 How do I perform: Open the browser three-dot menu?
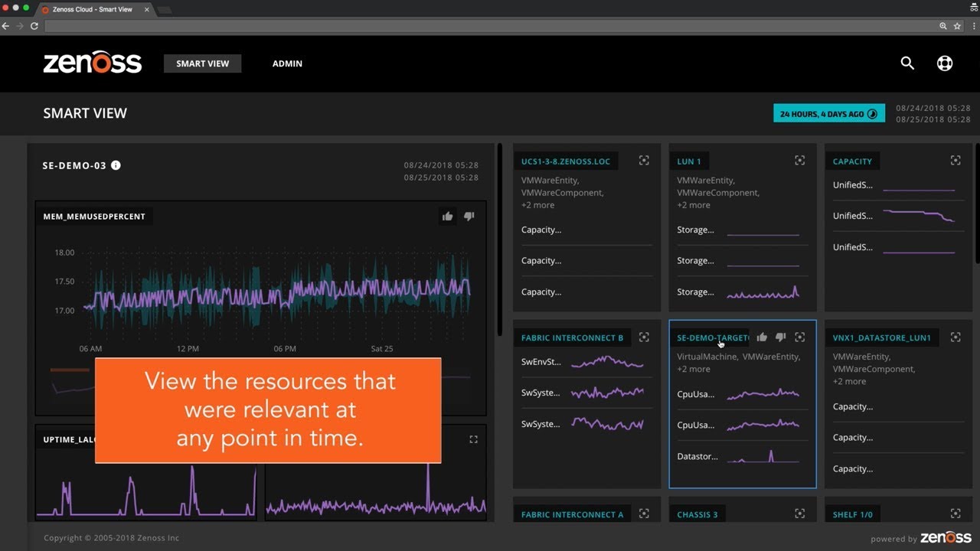point(972,26)
